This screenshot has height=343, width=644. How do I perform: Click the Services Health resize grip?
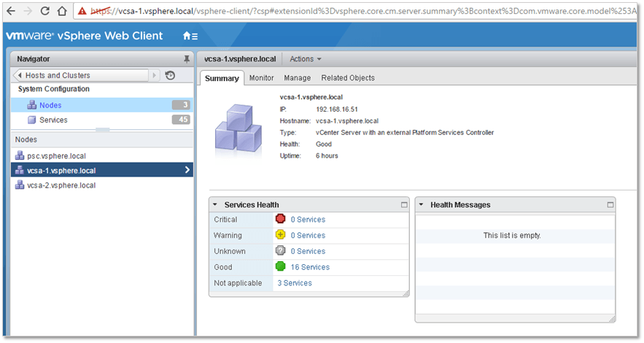point(406,293)
